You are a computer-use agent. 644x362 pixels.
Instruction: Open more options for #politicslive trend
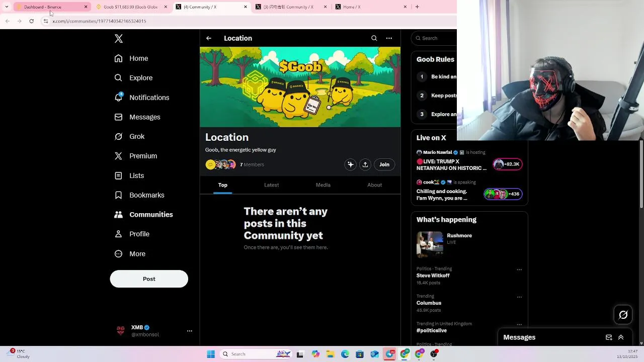pos(519,324)
